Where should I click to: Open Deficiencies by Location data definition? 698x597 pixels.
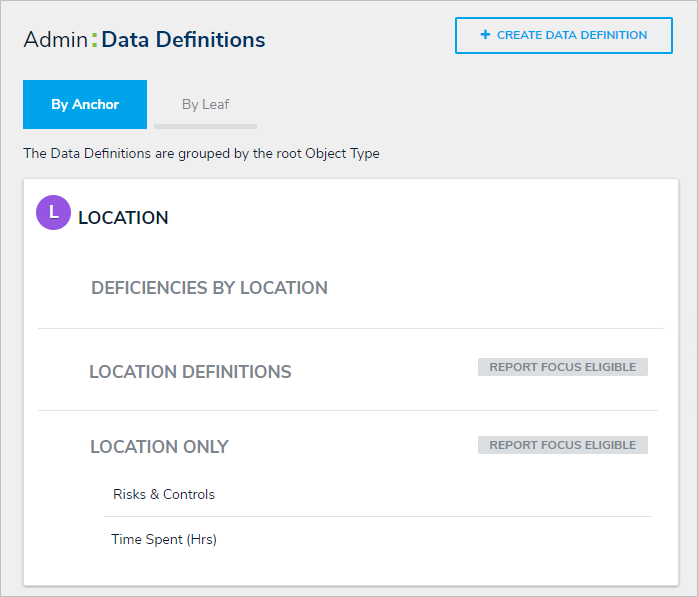click(x=209, y=288)
